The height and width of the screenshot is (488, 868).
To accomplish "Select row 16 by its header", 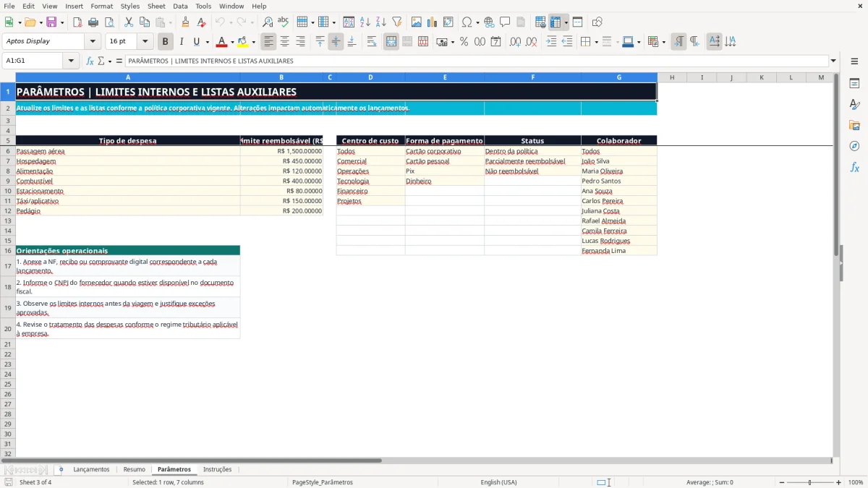I will [8, 251].
